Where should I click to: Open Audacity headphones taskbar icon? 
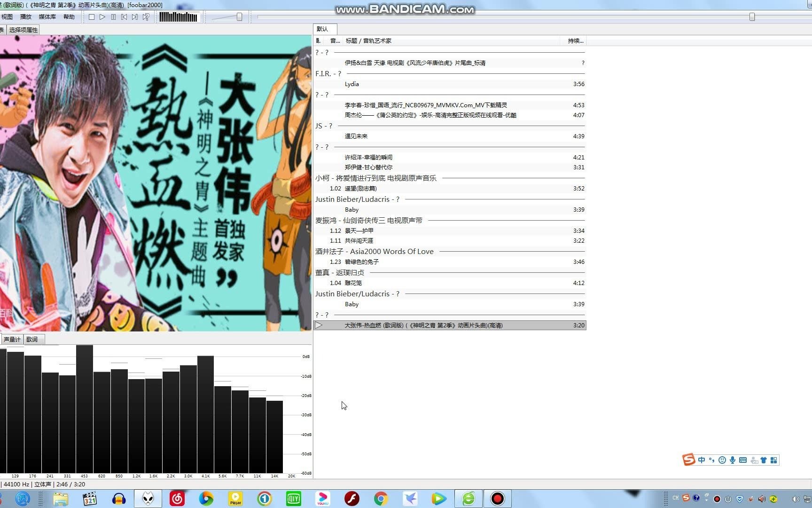tap(119, 499)
